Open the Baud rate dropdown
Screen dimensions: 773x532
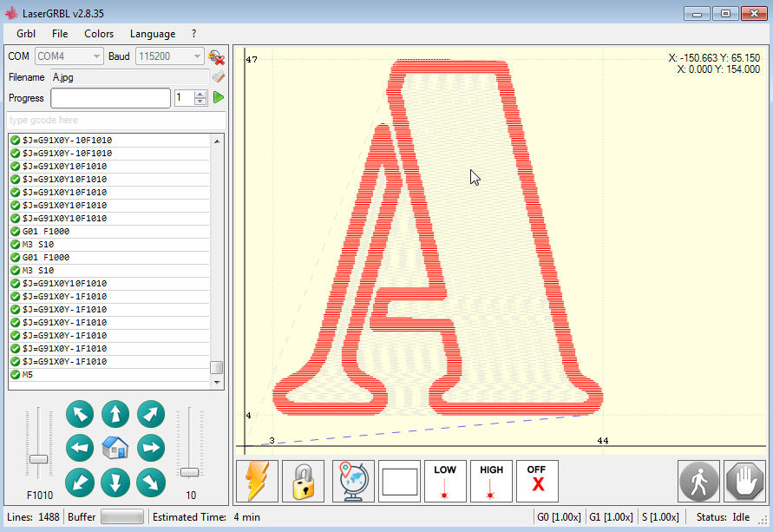[196, 56]
